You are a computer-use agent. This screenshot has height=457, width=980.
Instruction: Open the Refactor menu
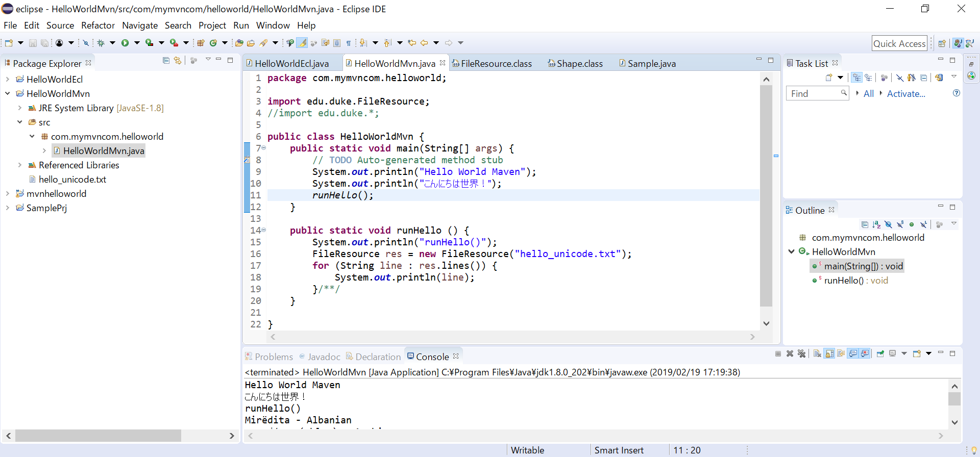point(98,25)
